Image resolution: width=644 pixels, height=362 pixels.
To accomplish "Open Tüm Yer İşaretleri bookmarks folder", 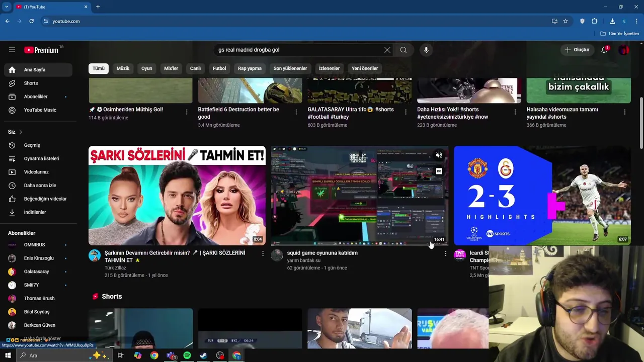I will click(x=620, y=33).
